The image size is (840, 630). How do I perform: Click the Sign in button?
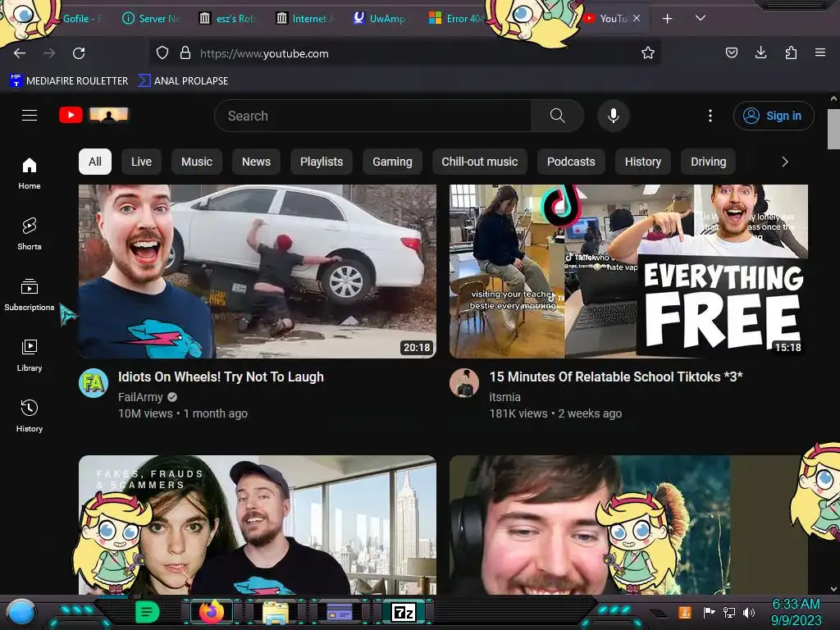pyautogui.click(x=774, y=116)
